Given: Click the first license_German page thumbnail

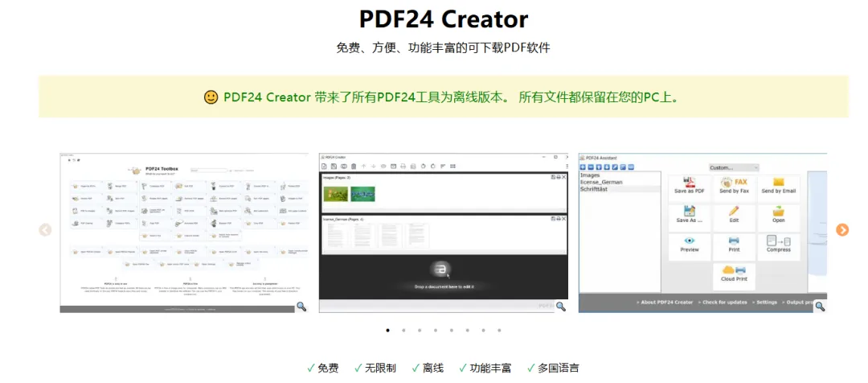Looking at the screenshot, I should click(x=335, y=236).
